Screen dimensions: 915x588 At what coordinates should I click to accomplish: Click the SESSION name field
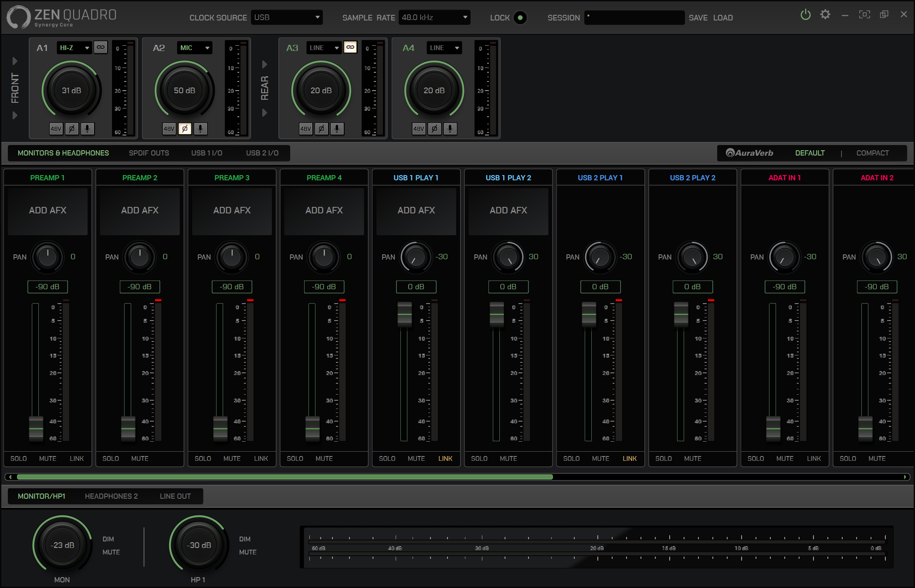click(634, 17)
